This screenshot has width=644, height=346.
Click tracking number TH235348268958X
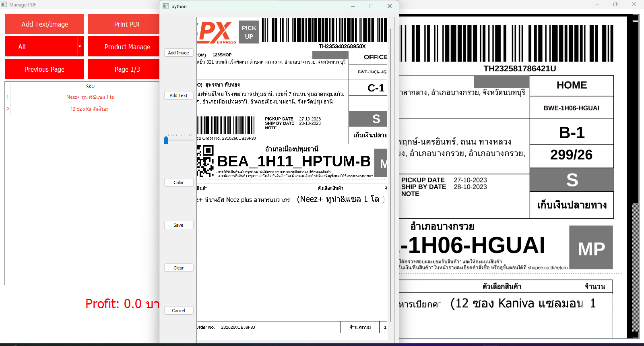coord(342,46)
